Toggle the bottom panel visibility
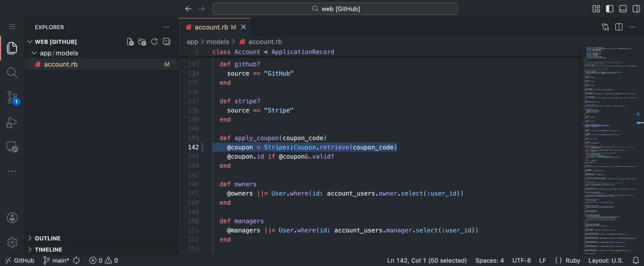 click(x=623, y=8)
